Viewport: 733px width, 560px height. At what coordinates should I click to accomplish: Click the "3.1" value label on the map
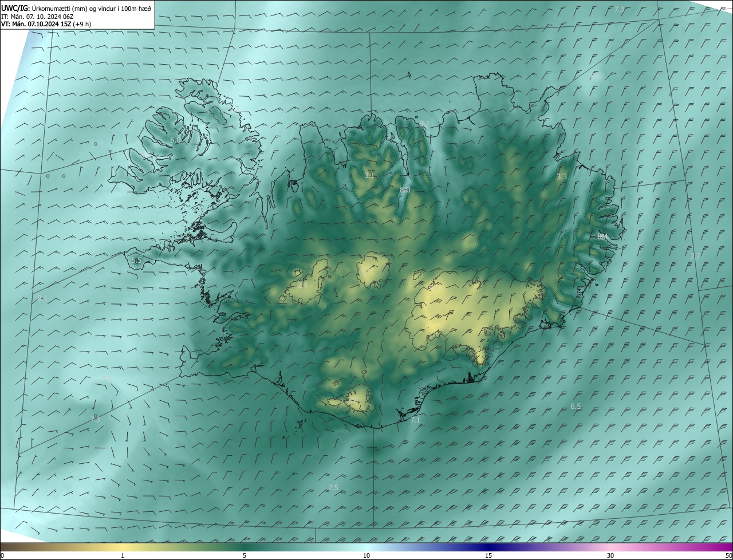(x=369, y=175)
